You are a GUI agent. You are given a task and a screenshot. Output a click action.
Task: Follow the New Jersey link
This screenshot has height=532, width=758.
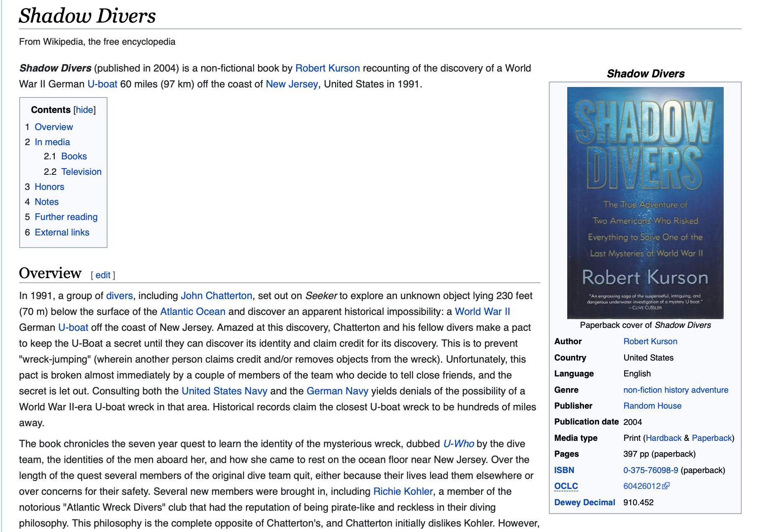(292, 84)
